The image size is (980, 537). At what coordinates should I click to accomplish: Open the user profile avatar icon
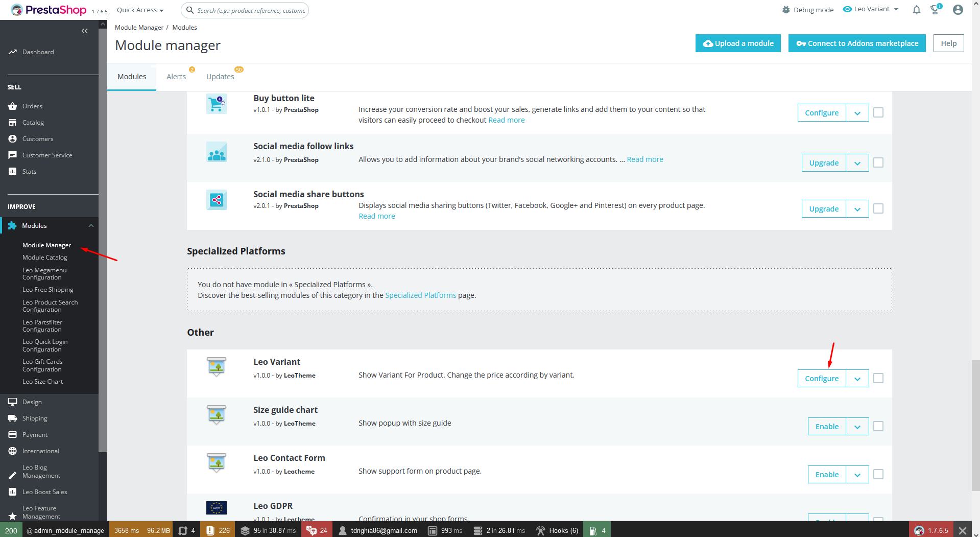[x=958, y=10]
